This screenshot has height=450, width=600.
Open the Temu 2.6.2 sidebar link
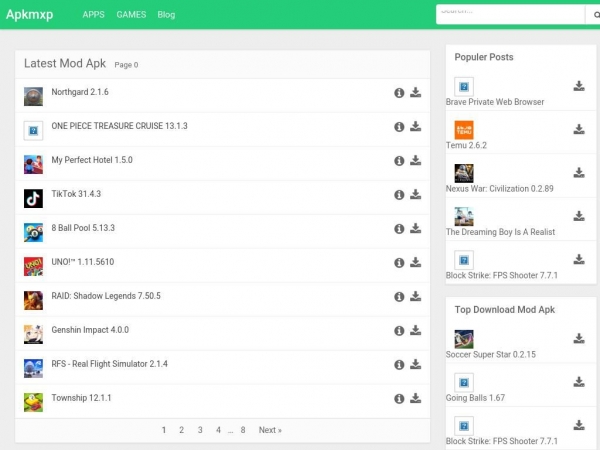(x=466, y=145)
